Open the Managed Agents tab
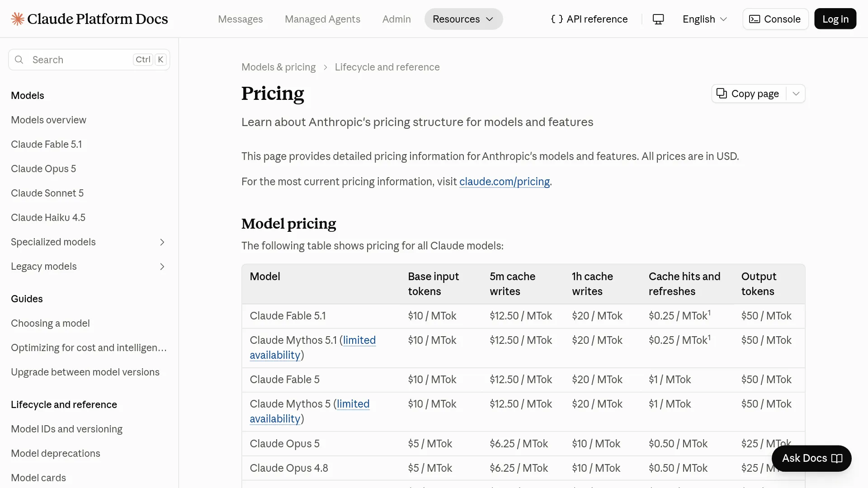 click(322, 19)
